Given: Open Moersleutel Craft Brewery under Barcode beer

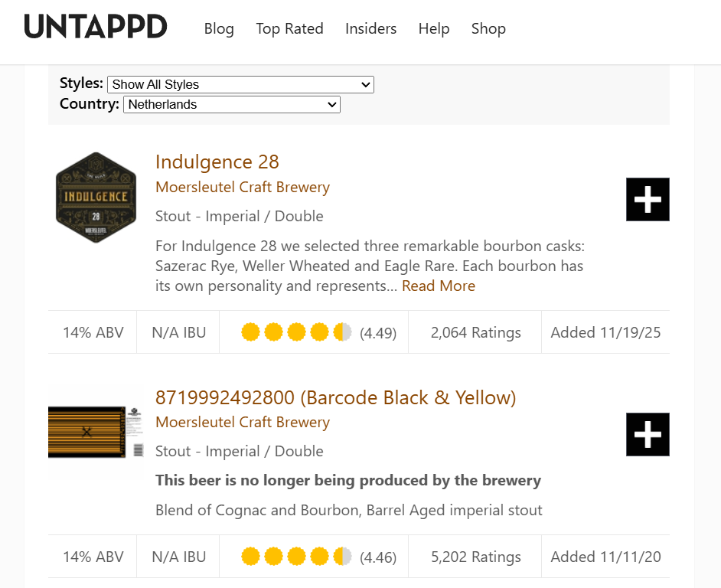Looking at the screenshot, I should 243,423.
